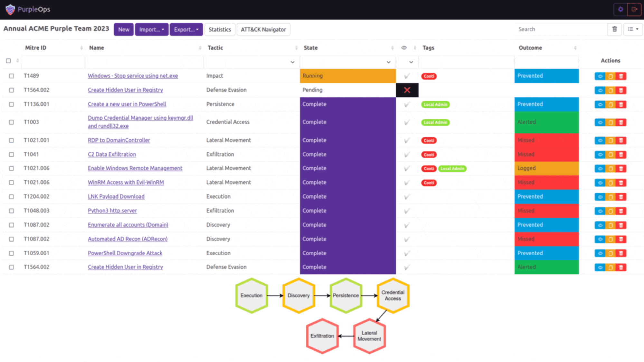Viewport: 644px width, 362px height.
Task: Sort by the Name column header
Action: (x=97, y=48)
